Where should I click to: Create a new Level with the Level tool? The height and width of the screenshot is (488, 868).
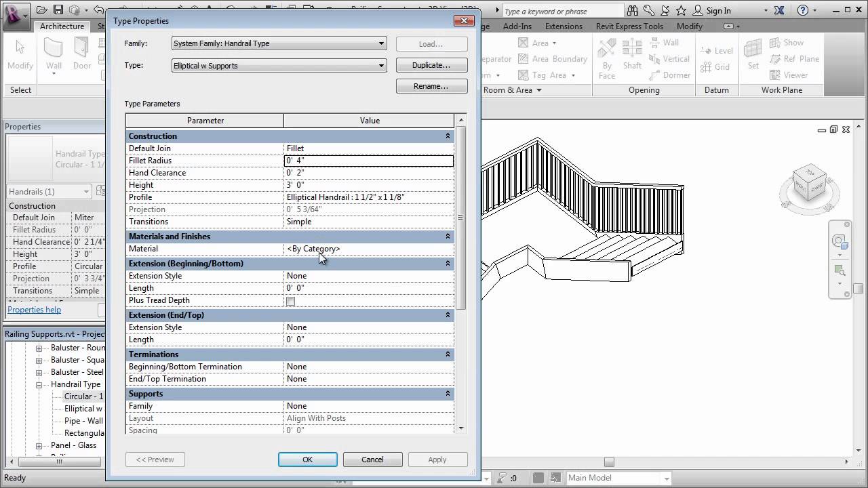click(x=722, y=50)
